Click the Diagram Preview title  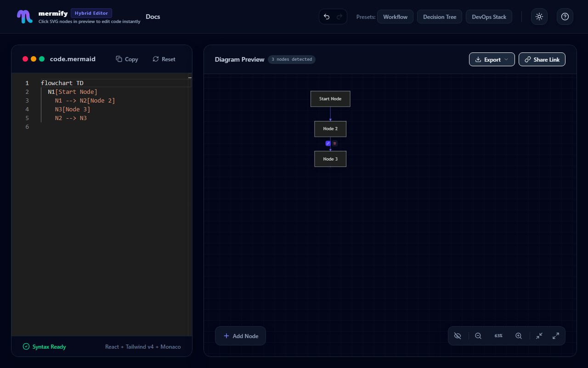coord(240,59)
